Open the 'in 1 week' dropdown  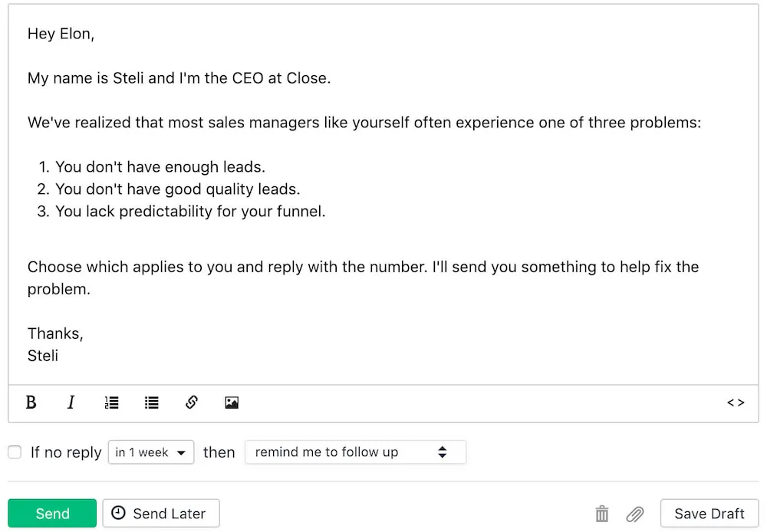pos(151,452)
